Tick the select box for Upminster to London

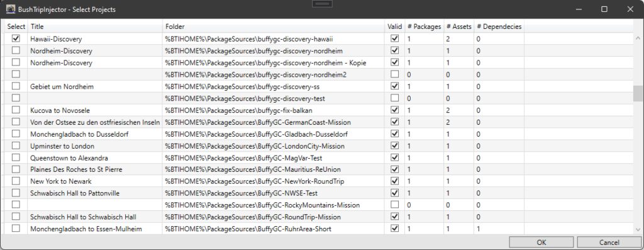click(16, 145)
